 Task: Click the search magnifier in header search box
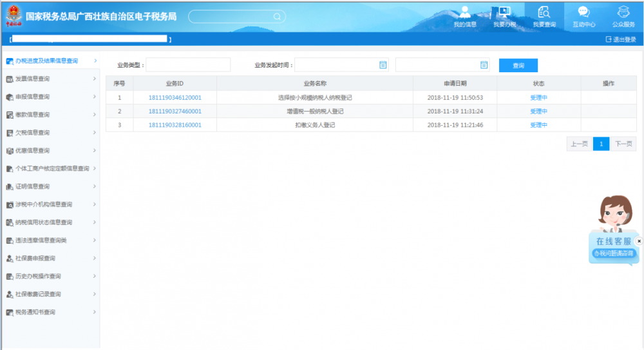[276, 17]
